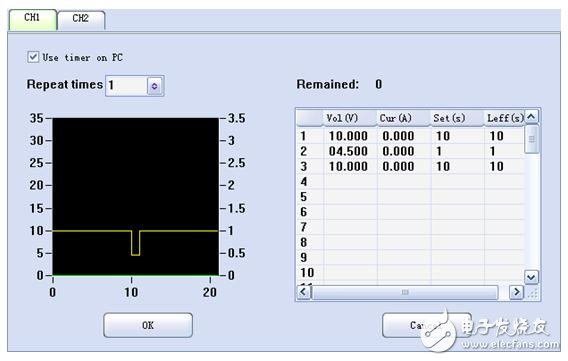Screen dimensions: 568x361
Task: Click the table scroll left arrow
Action: point(304,292)
